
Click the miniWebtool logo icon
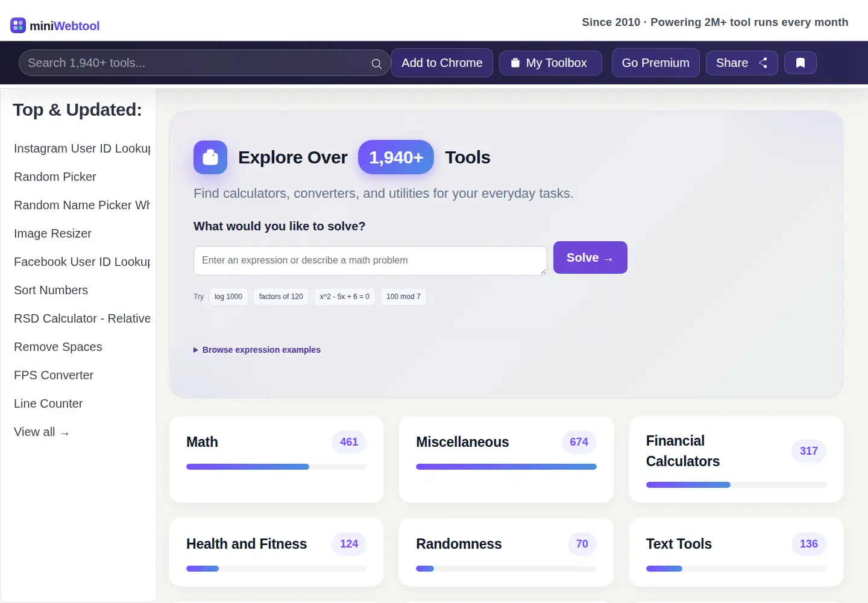click(18, 25)
